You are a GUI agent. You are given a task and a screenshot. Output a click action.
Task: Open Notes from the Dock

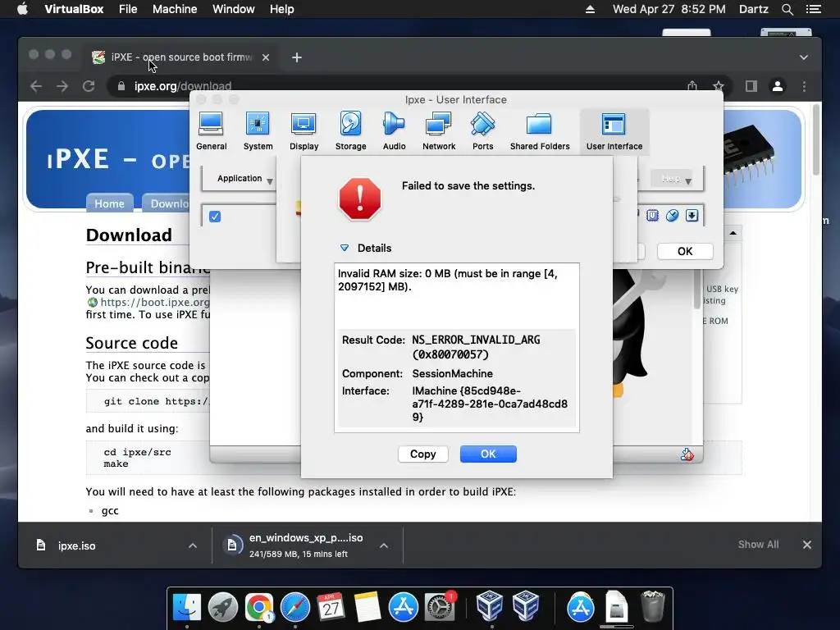(367, 607)
